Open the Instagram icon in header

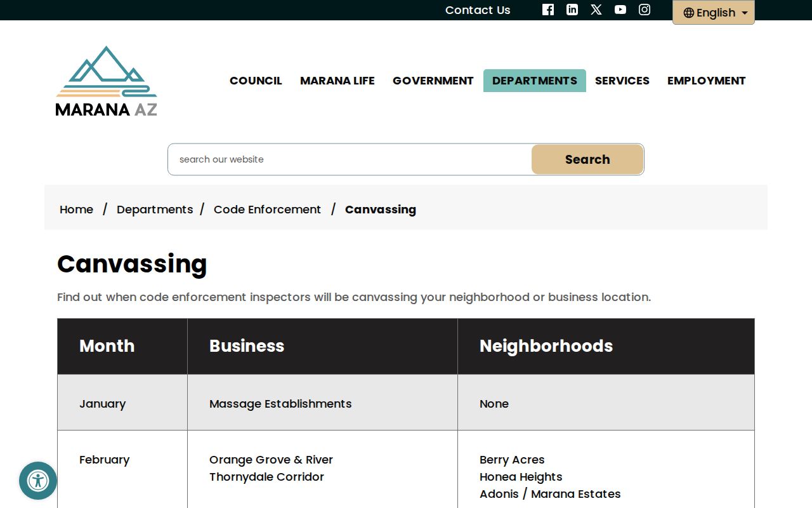tap(645, 10)
